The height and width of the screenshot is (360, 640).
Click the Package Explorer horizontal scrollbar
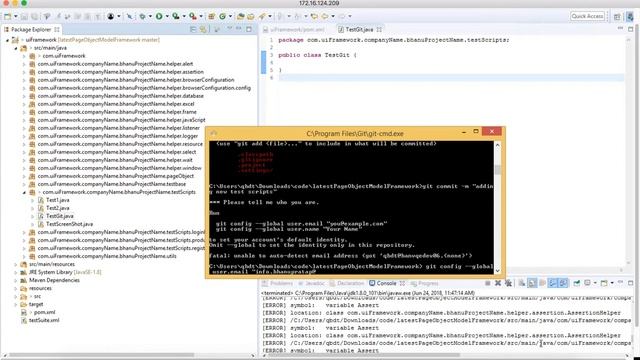point(102,355)
